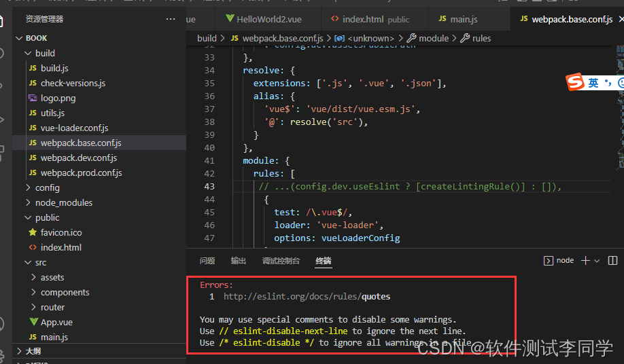Screen dimensions: 624x364
Task: Collapse the build folder in explorer
Action: tap(45, 53)
